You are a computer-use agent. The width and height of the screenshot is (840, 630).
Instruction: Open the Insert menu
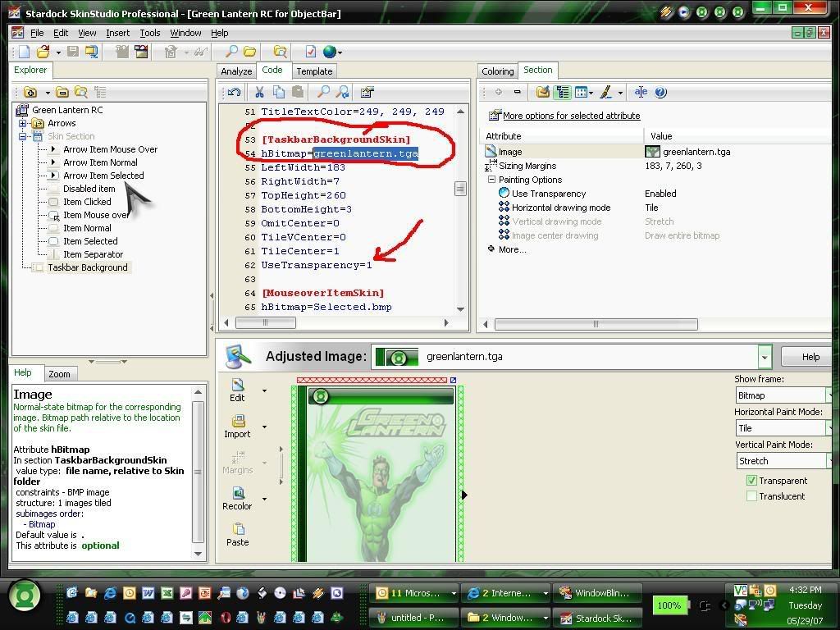click(x=118, y=33)
